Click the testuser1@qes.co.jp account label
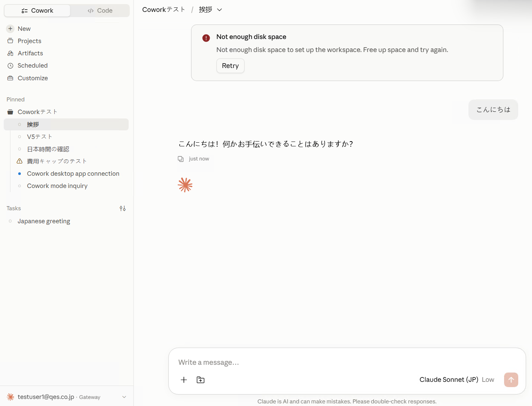Image resolution: width=532 pixels, height=406 pixels. click(x=46, y=397)
